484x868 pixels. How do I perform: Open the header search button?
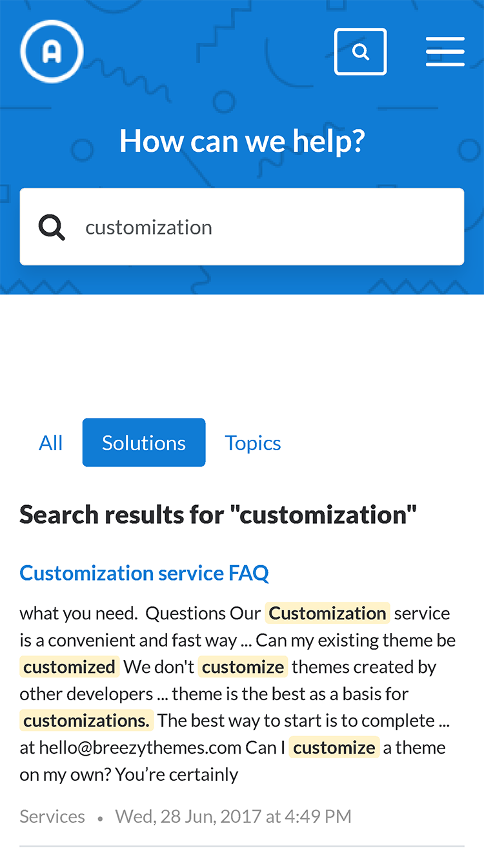[x=361, y=52]
